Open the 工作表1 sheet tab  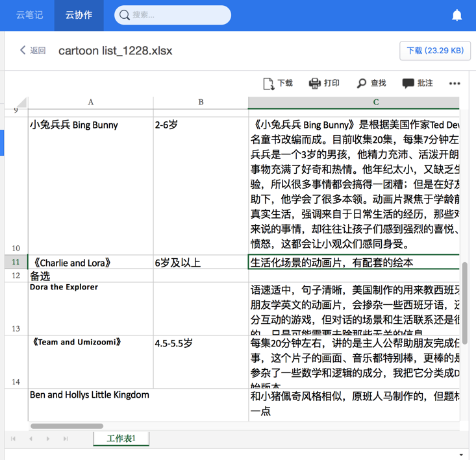[x=121, y=439]
